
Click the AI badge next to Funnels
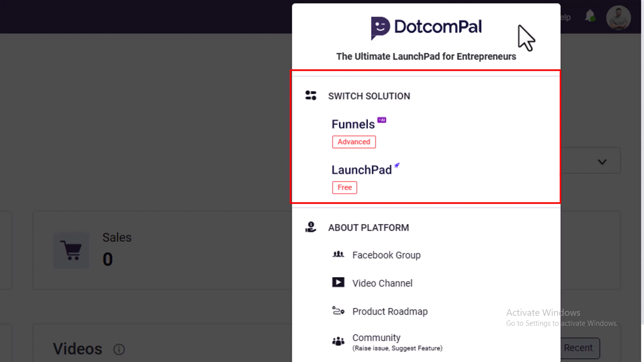pyautogui.click(x=382, y=120)
